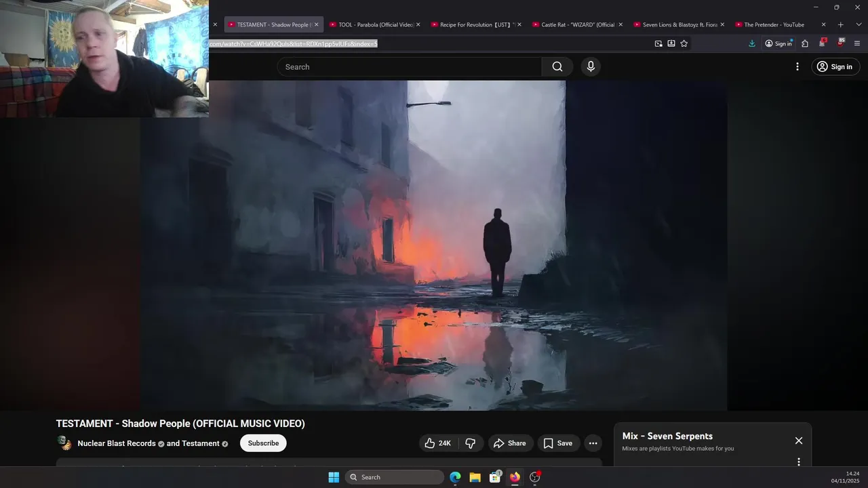Launch Microsoft Edge from taskbar
The width and height of the screenshot is (868, 488).
point(455,477)
